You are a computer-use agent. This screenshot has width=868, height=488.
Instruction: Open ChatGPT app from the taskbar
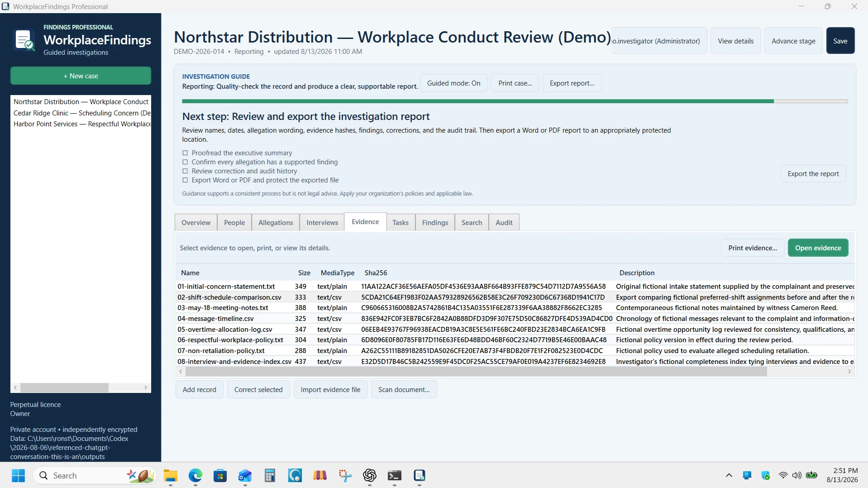click(370, 475)
